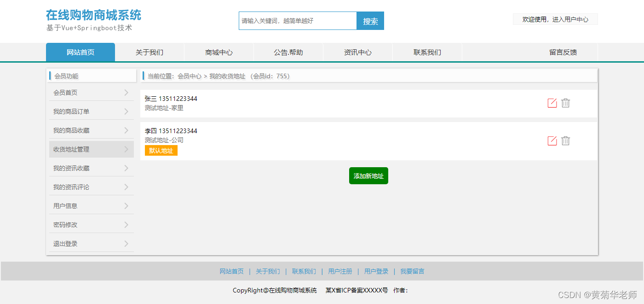Click the text 张三 13511223344

(x=171, y=99)
